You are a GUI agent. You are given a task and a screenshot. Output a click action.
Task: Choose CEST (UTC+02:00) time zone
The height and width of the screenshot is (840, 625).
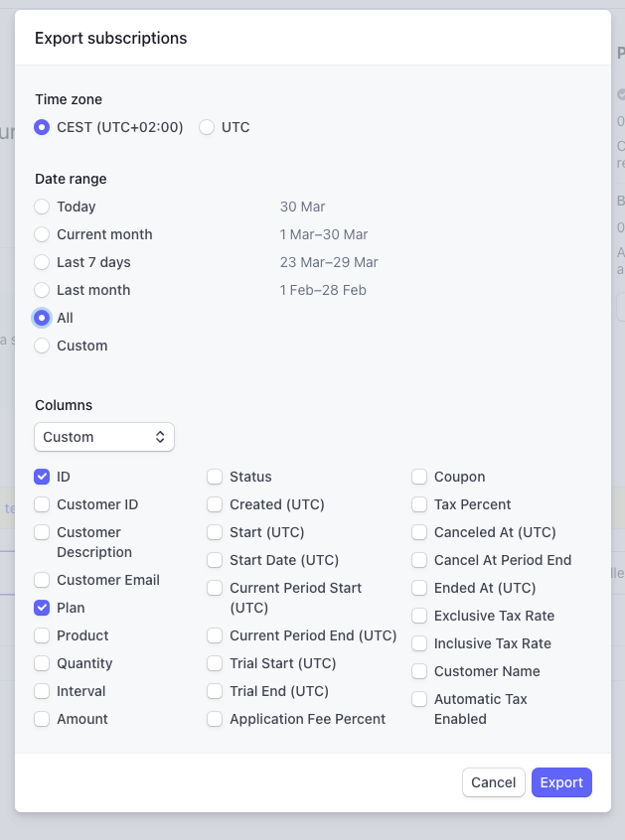(42, 127)
